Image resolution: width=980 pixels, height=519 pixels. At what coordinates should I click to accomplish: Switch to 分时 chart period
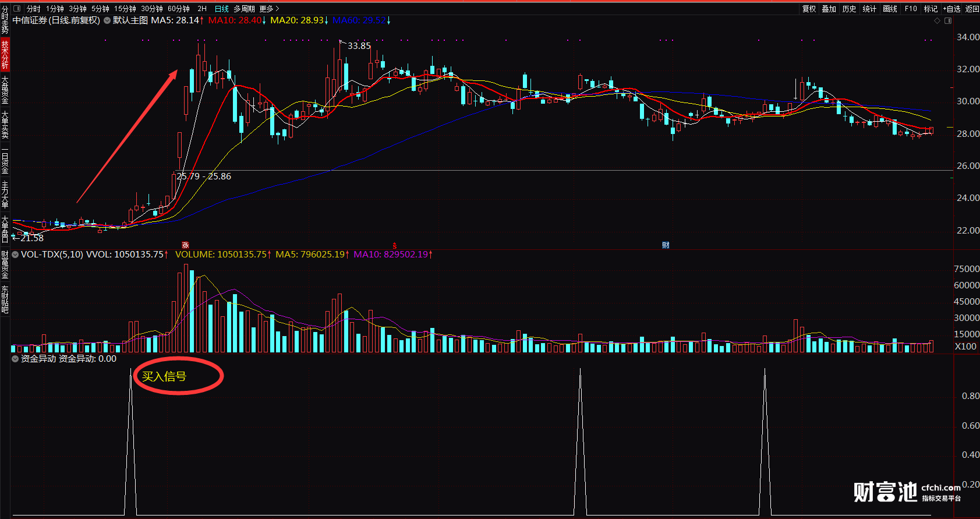coord(34,9)
